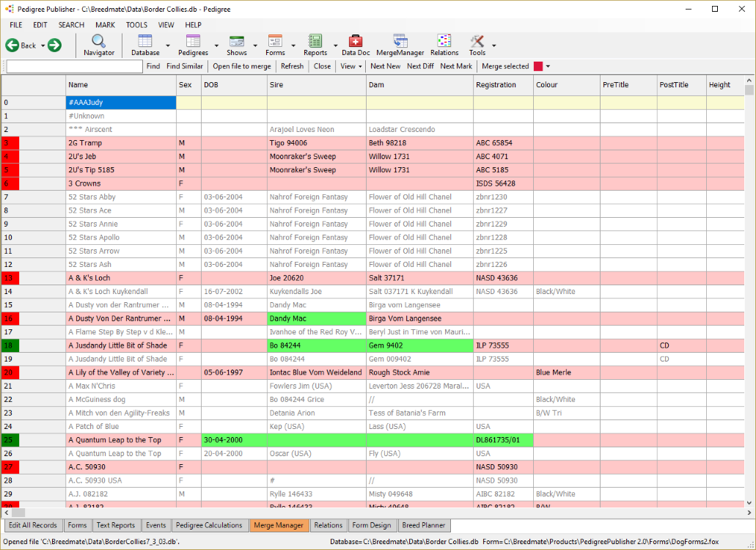Image resolution: width=756 pixels, height=550 pixels.
Task: Switch to the Breed Planner tab
Action: (x=424, y=525)
